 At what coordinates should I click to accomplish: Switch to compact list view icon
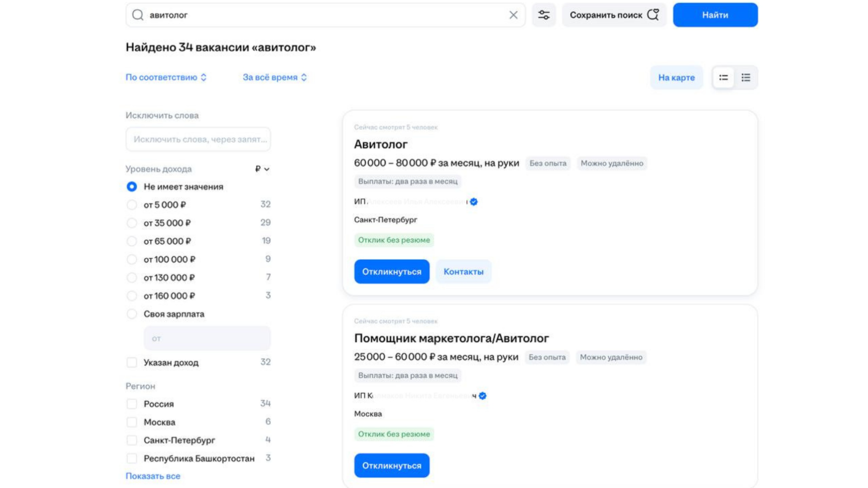(x=723, y=77)
